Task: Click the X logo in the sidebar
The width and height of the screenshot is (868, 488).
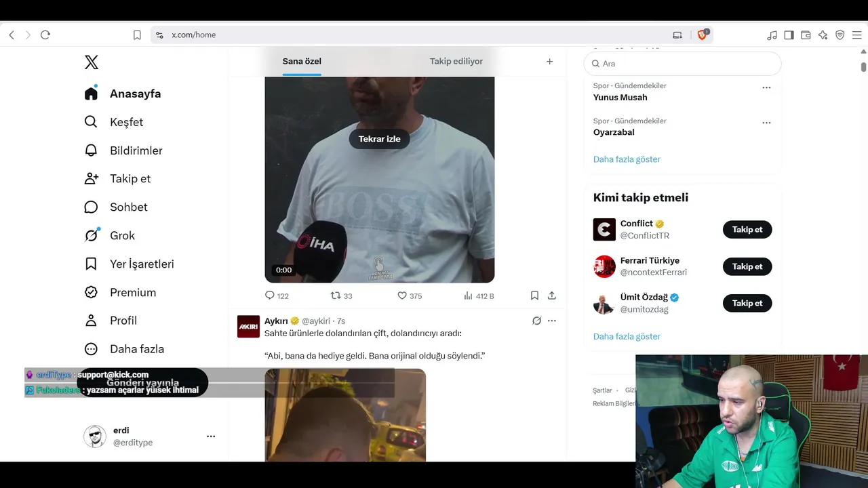Action: [x=92, y=62]
